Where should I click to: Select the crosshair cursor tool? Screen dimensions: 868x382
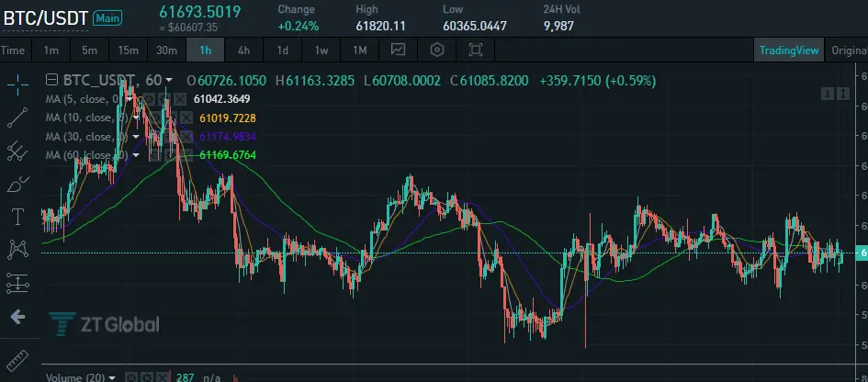point(17,84)
